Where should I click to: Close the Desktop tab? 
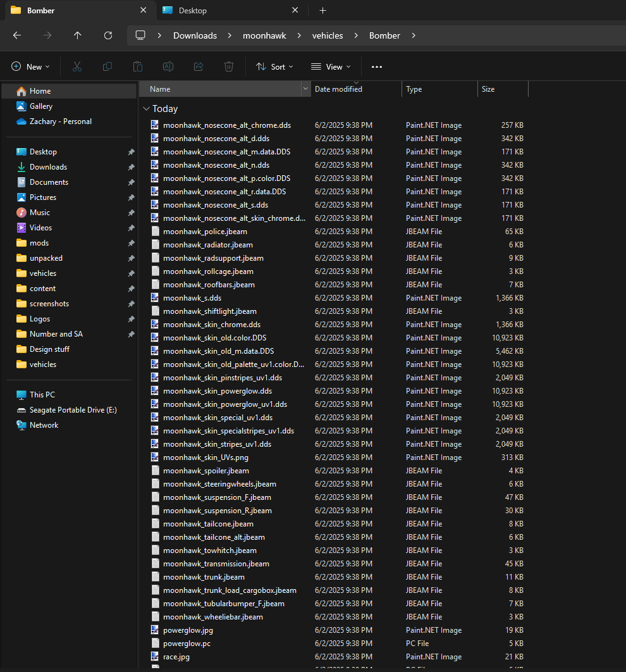pyautogui.click(x=295, y=10)
